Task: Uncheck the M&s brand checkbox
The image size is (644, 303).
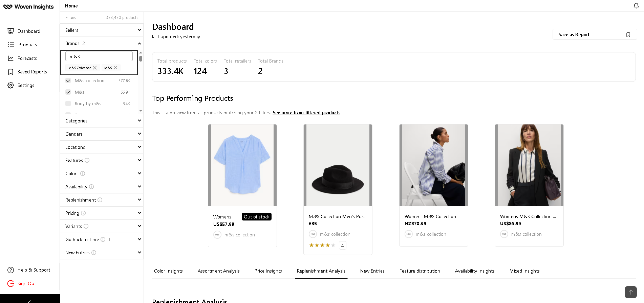Action: [68, 92]
